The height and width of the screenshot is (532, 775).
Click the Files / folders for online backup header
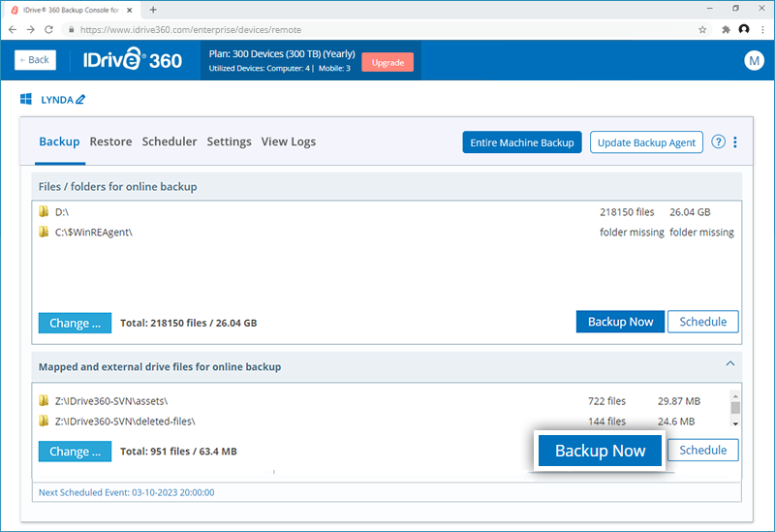click(117, 186)
